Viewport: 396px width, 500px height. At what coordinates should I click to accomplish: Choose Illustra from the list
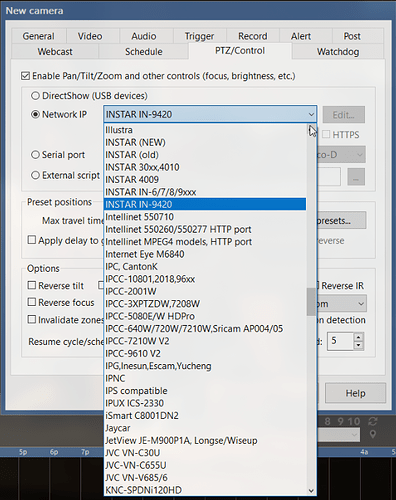(205, 130)
